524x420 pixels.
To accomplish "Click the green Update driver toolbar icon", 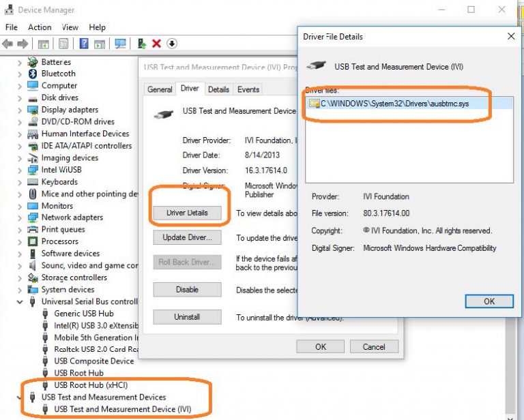I will point(141,44).
